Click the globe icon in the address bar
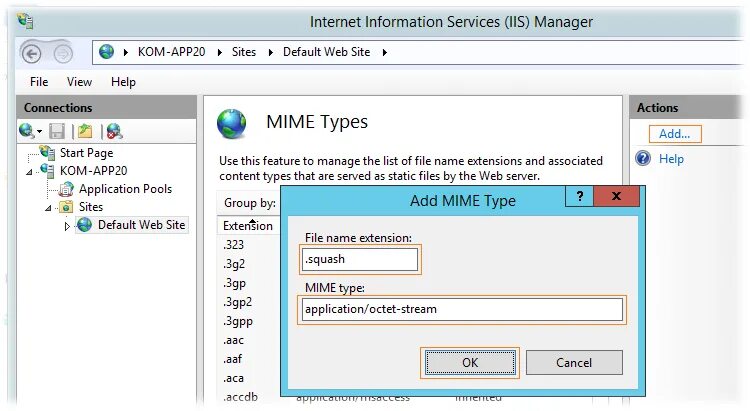This screenshot has width=750, height=411. pyautogui.click(x=106, y=51)
